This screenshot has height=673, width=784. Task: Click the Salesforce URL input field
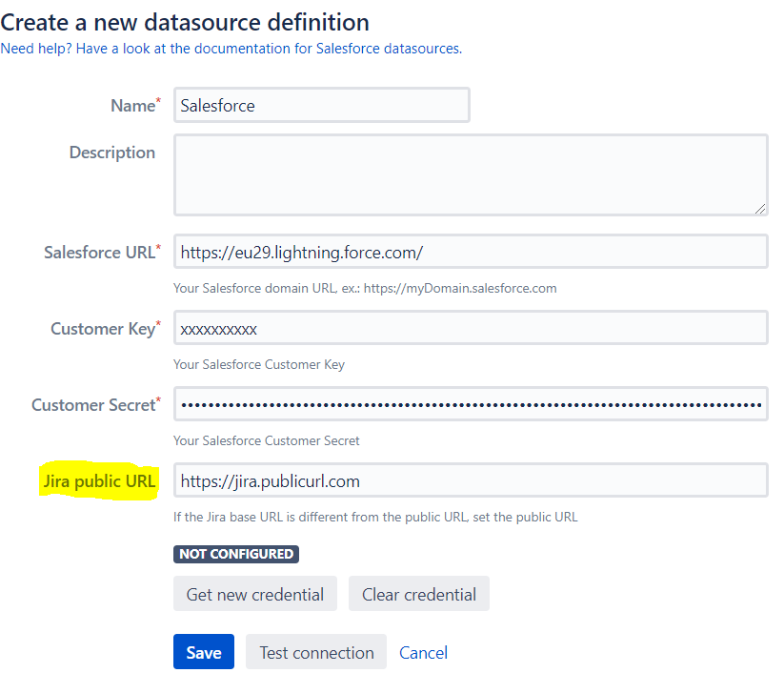pos(470,252)
